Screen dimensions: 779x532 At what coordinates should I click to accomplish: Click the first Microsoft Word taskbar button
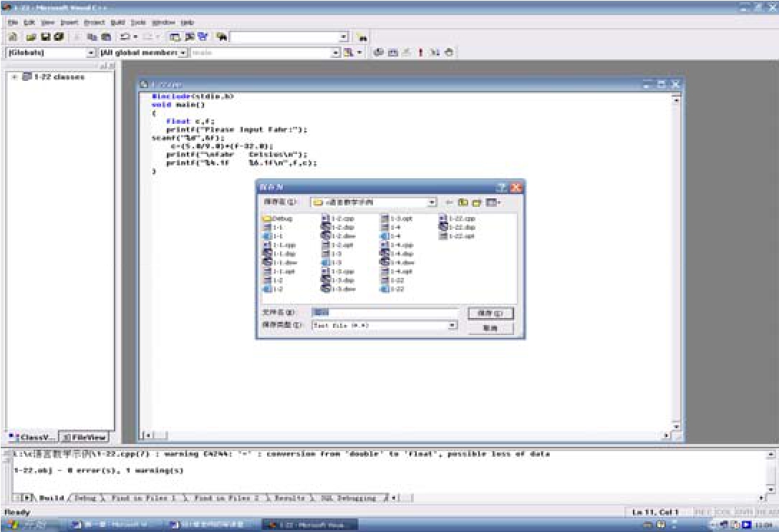pos(115,525)
